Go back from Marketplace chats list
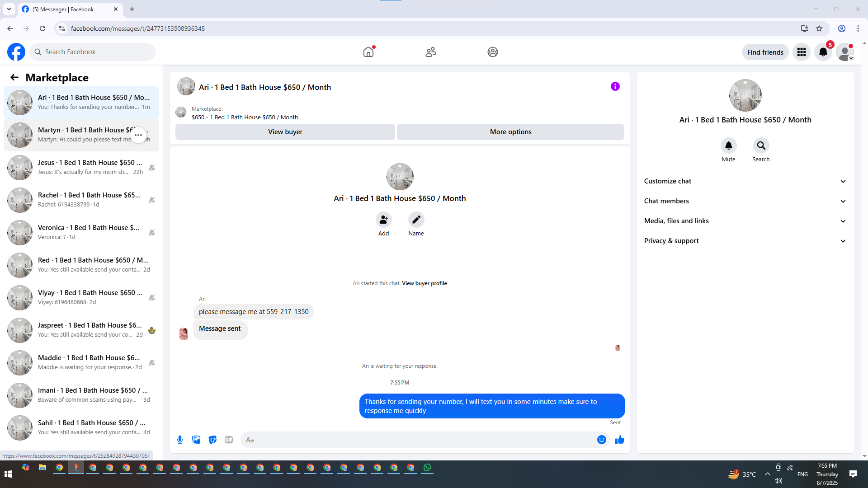 pyautogui.click(x=14, y=77)
